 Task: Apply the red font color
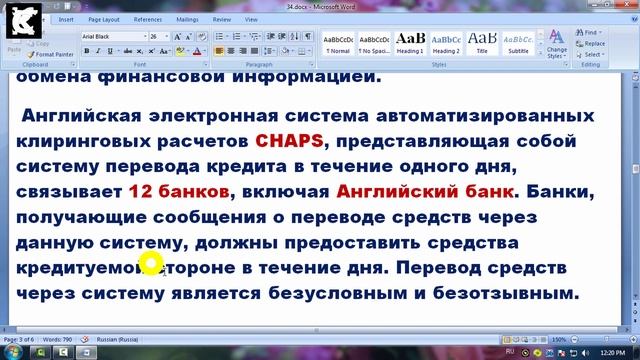tap(197, 51)
